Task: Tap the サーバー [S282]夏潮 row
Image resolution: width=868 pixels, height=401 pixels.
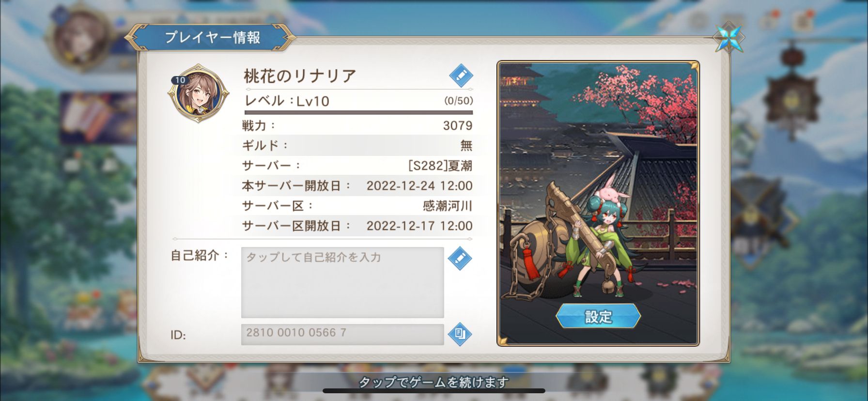Action: tap(357, 166)
